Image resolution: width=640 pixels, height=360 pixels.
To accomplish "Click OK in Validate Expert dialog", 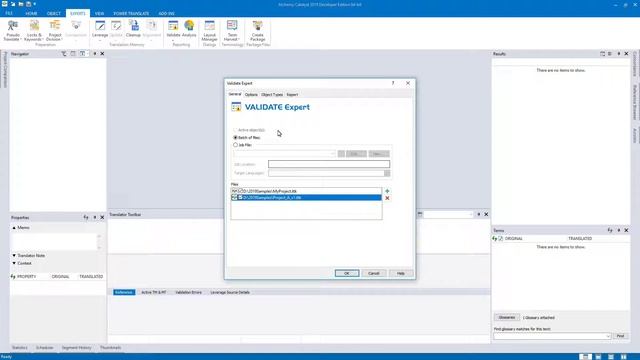I will pos(347,273).
